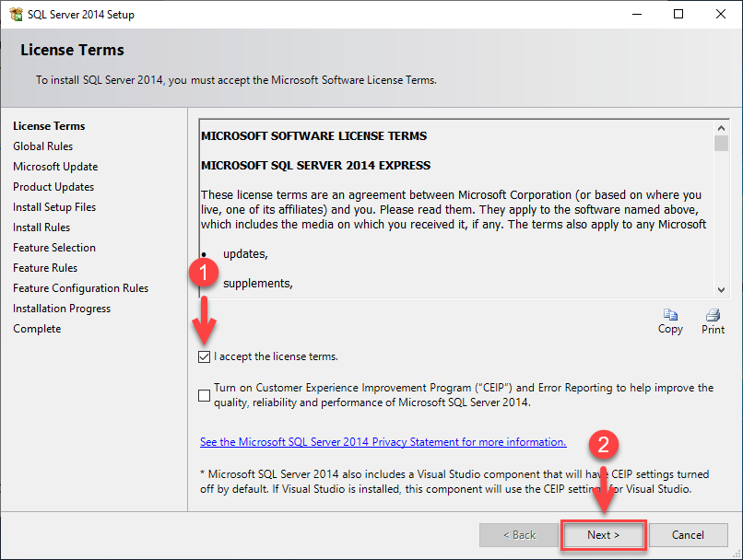Select the Install Rules step
This screenshot has height=560, width=743.
pos(41,227)
